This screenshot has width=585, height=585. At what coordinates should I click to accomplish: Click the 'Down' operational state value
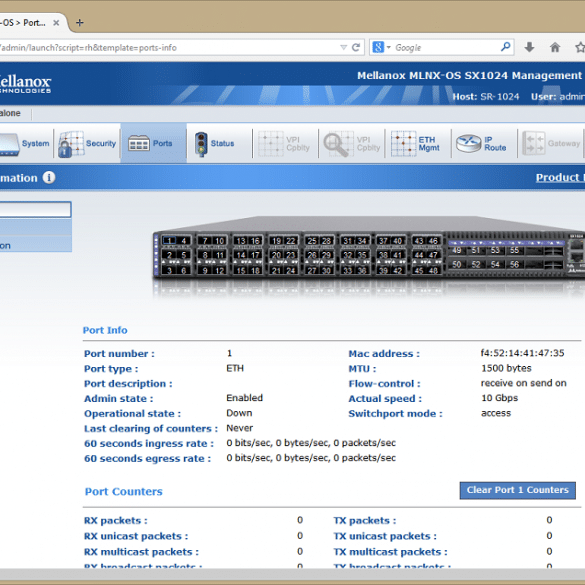tap(239, 413)
